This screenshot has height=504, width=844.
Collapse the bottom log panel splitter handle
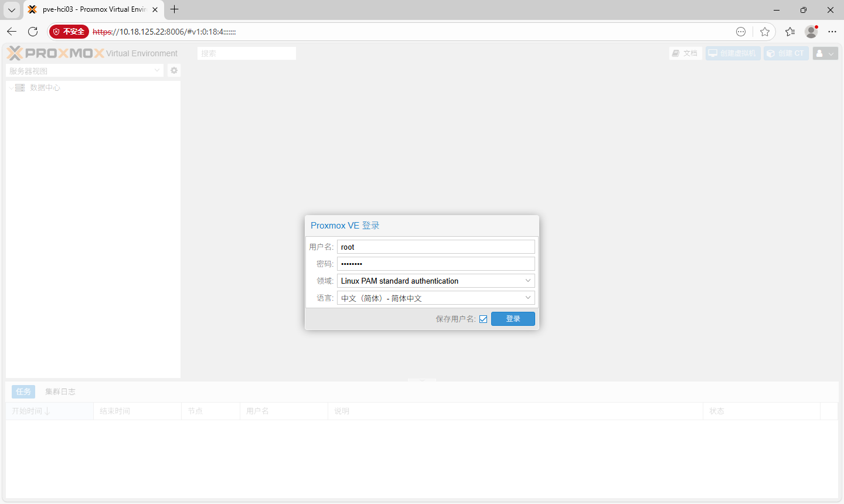pos(422,380)
